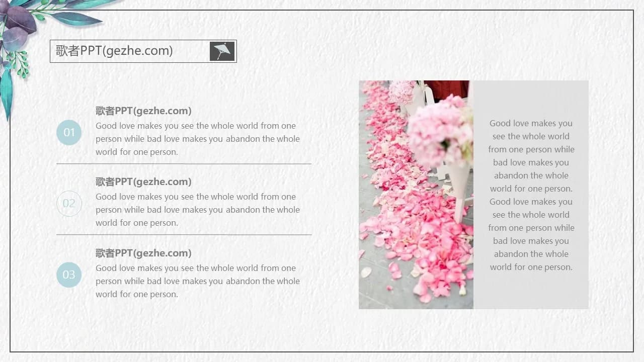Select the divider line below the 02 section
Viewport: 644px width, 362px height.
[x=184, y=235]
